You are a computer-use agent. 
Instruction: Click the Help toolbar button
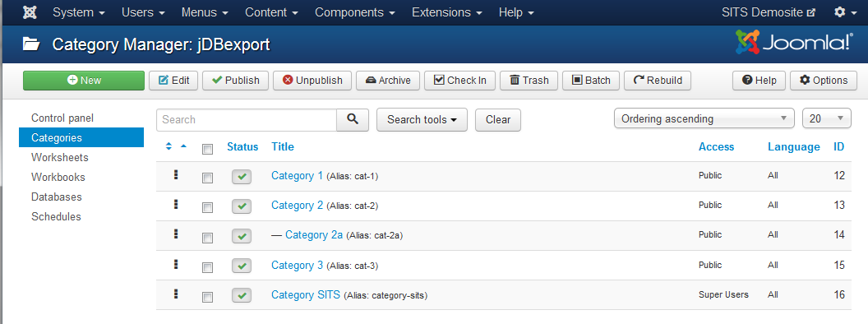pyautogui.click(x=759, y=81)
